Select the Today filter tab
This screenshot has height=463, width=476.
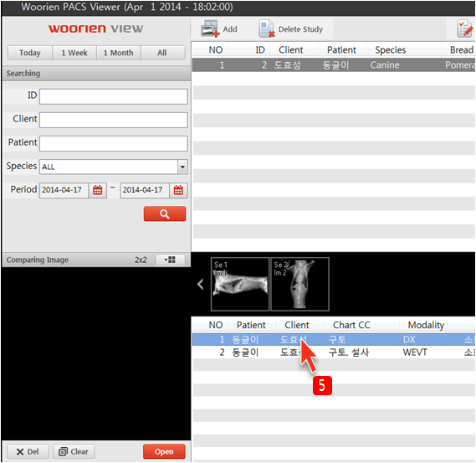(x=30, y=53)
